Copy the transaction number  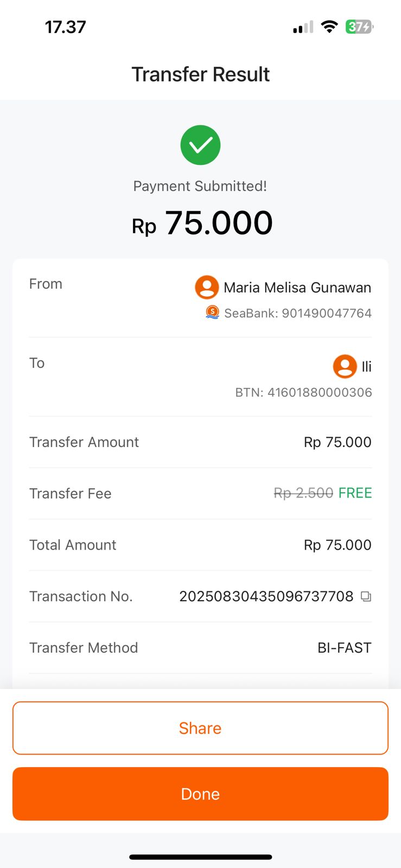(366, 597)
